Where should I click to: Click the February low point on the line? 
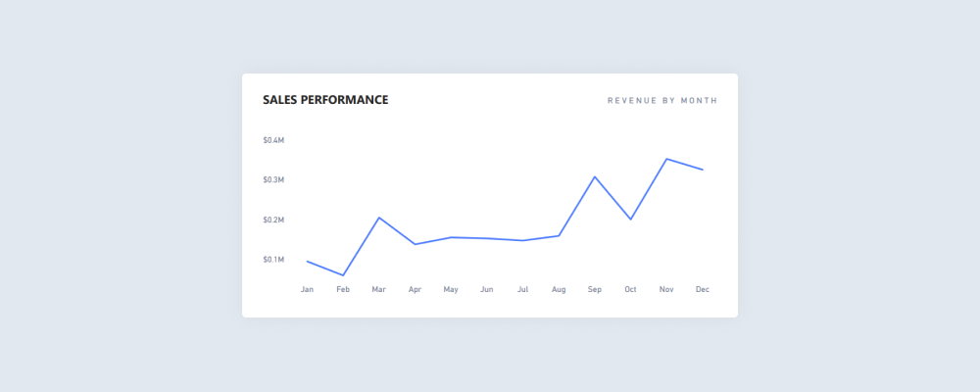pos(343,275)
